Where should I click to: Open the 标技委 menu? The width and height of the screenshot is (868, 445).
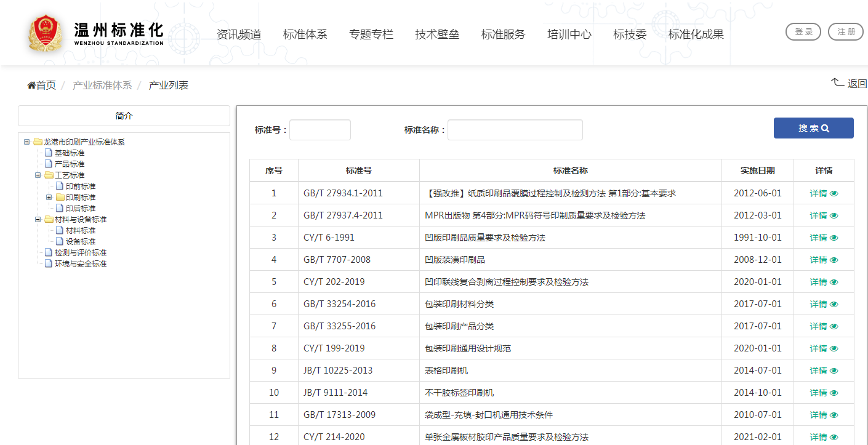coord(630,34)
